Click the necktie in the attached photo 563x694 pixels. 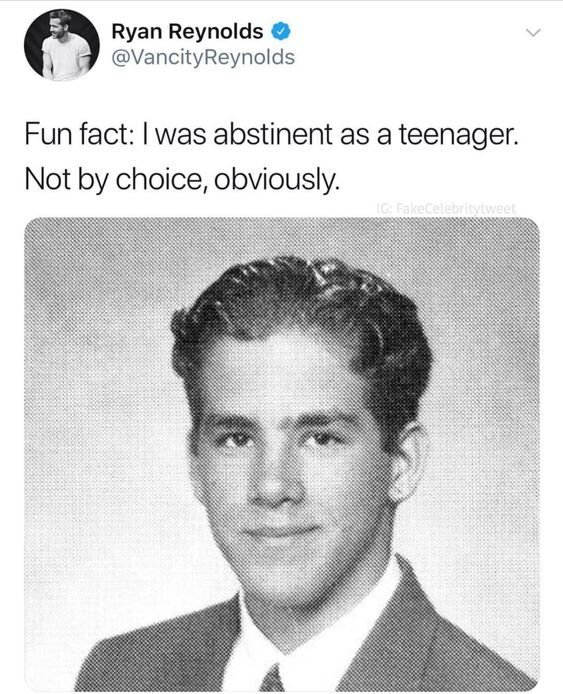click(271, 678)
